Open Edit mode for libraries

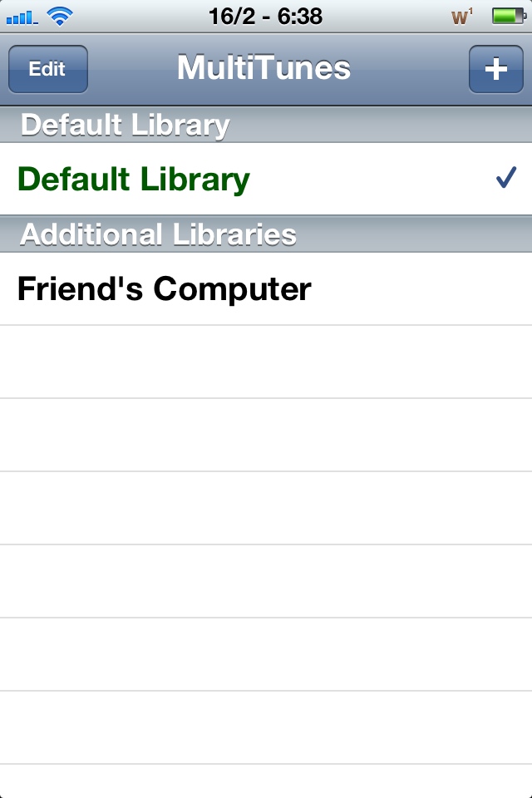click(48, 69)
